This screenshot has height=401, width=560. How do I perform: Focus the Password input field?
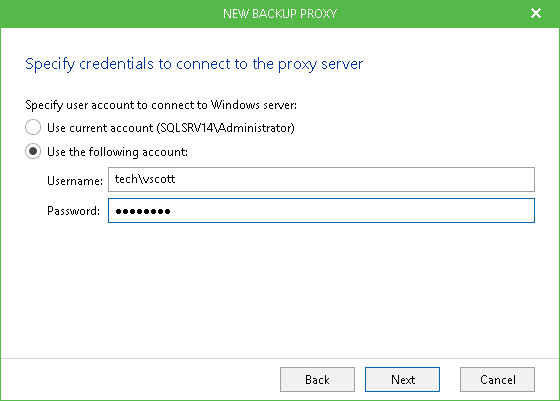(x=321, y=211)
